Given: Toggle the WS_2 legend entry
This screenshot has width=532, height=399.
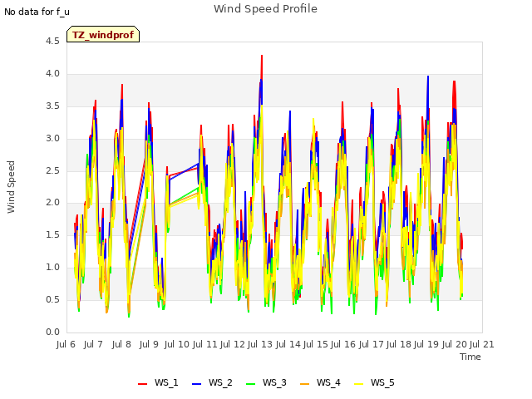Looking at the screenshot, I should pos(212,382).
